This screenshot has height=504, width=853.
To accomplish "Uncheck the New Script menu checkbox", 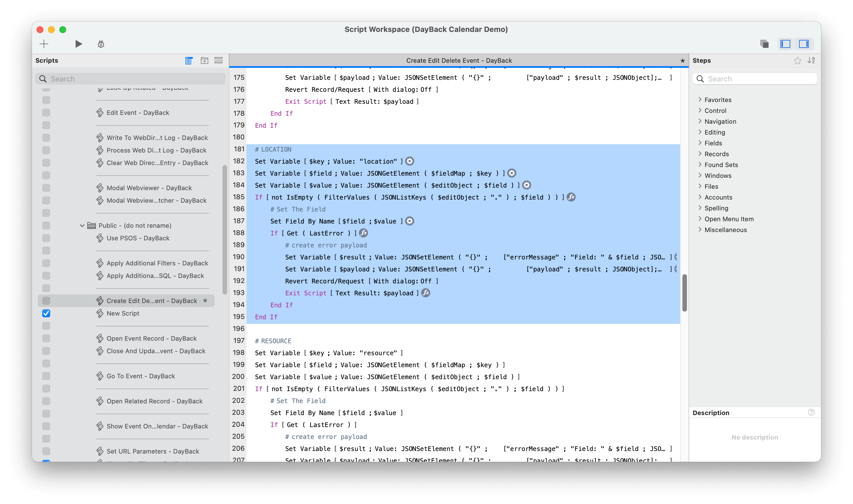I will click(x=46, y=313).
